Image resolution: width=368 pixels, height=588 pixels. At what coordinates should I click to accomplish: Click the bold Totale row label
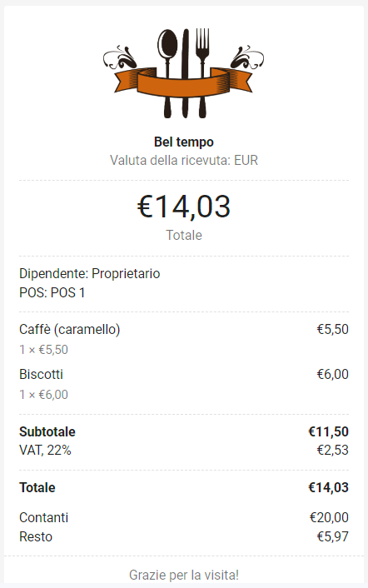coord(37,487)
